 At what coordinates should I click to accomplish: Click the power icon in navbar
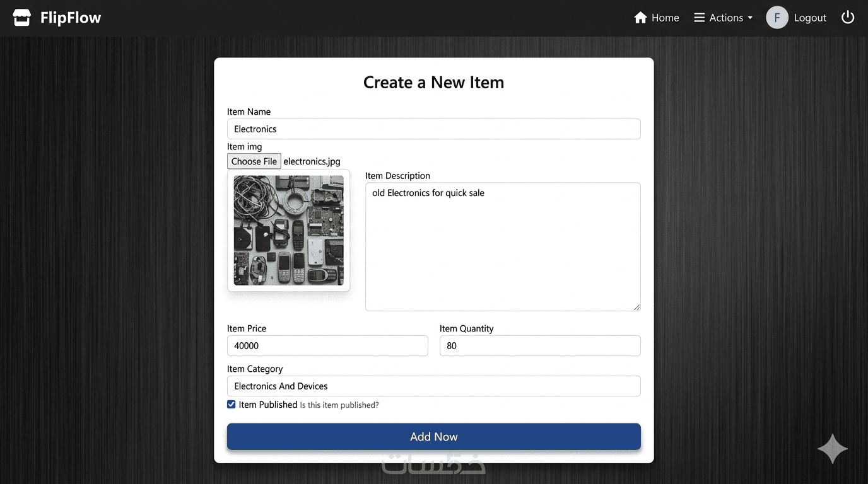(x=848, y=18)
